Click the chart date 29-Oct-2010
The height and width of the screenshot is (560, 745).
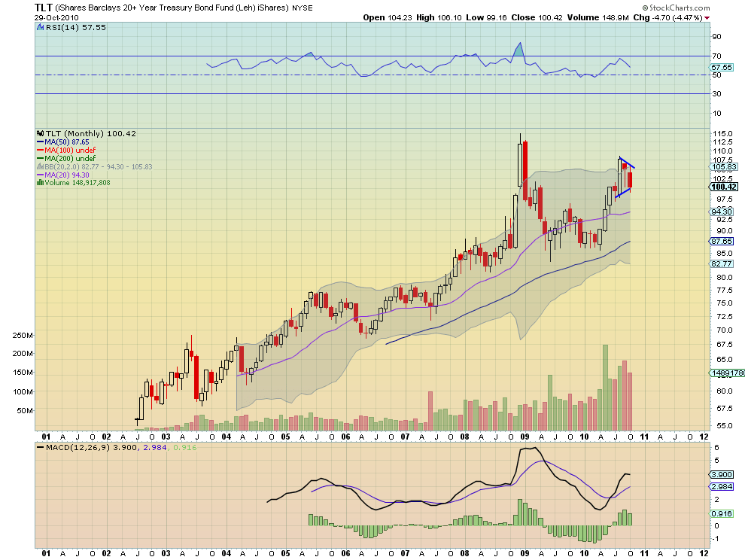[x=56, y=17]
